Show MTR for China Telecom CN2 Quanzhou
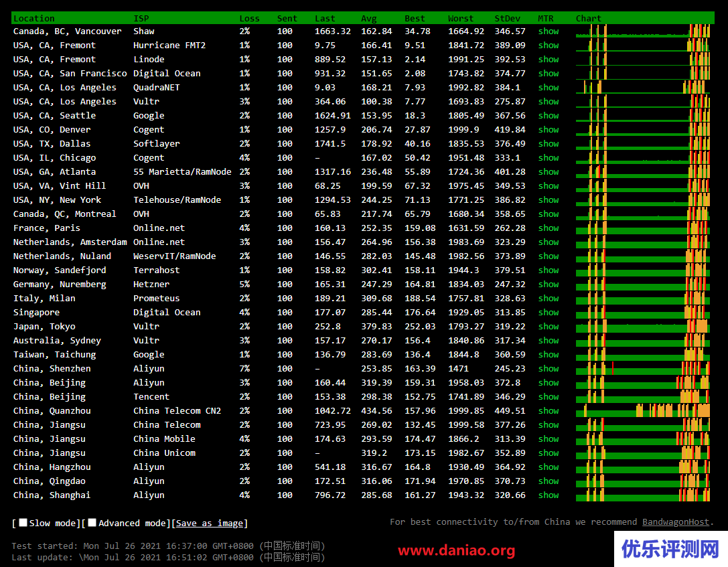The width and height of the screenshot is (728, 567). (548, 411)
